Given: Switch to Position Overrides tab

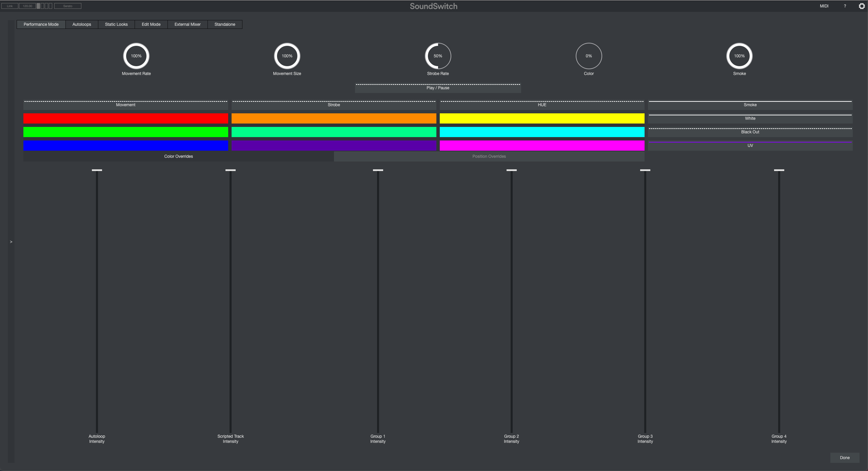Looking at the screenshot, I should tap(489, 156).
